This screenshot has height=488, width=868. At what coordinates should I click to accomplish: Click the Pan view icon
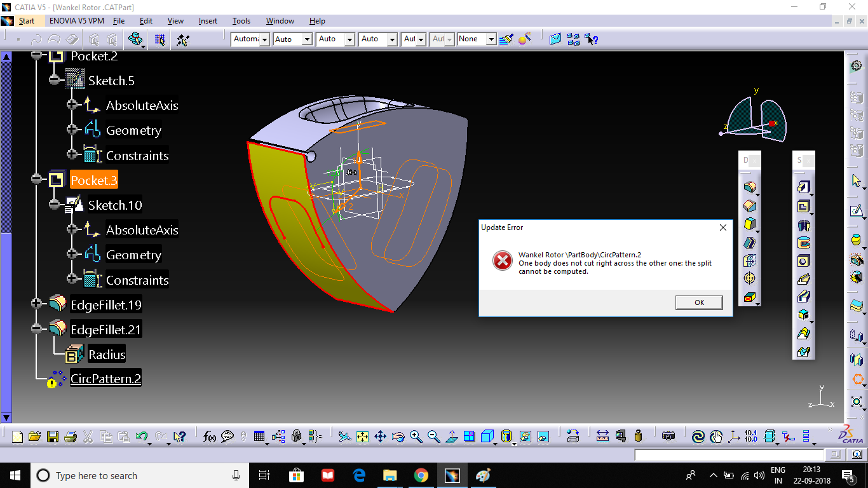click(381, 437)
